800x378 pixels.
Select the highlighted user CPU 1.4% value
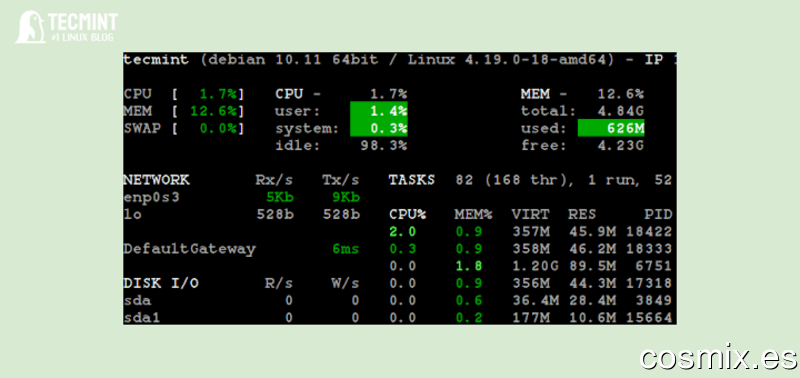pyautogui.click(x=379, y=110)
